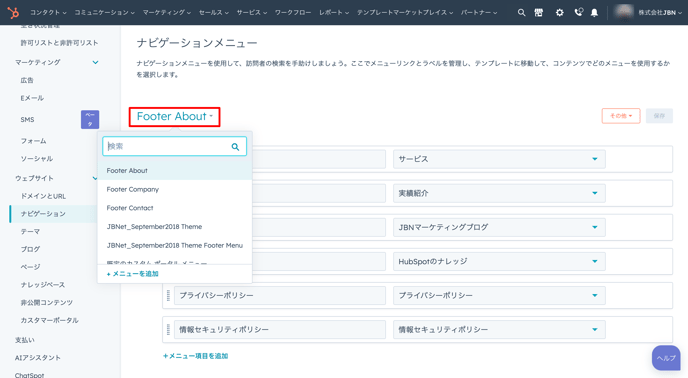Viewport: 688px width, 378px height.
Task: Toggle the Footer About menu selector
Action: (x=175, y=117)
